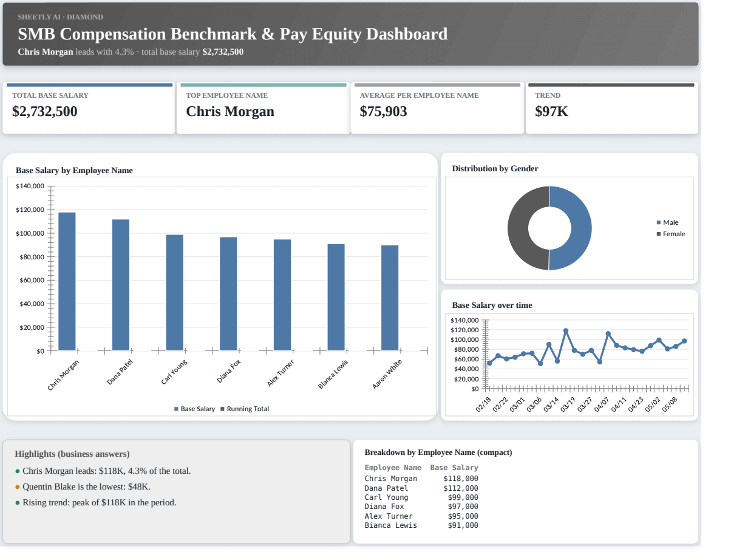Image resolution: width=745 pixels, height=560 pixels.
Task: Click the Base Salary column header in table
Action: [454, 468]
